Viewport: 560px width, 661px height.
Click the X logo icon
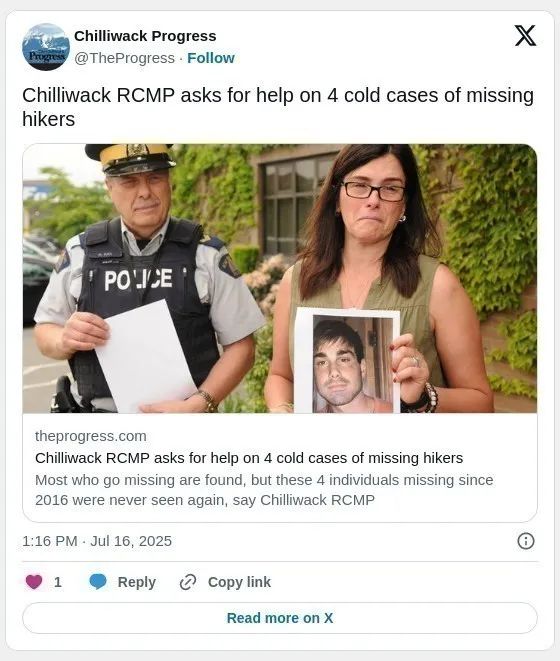(x=525, y=35)
